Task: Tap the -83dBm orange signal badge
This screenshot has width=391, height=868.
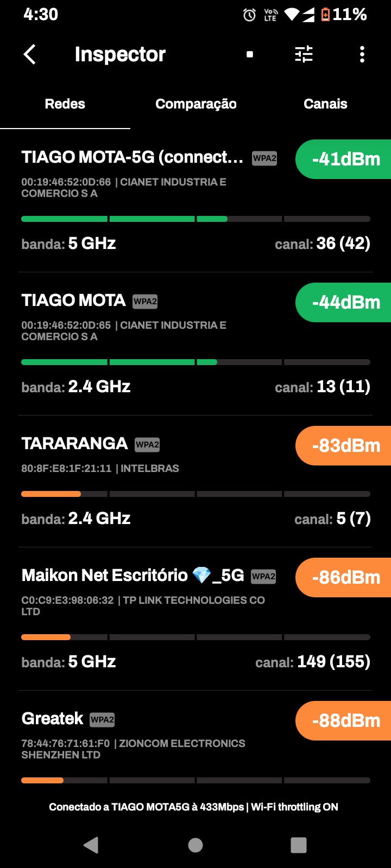Action: pos(344,446)
